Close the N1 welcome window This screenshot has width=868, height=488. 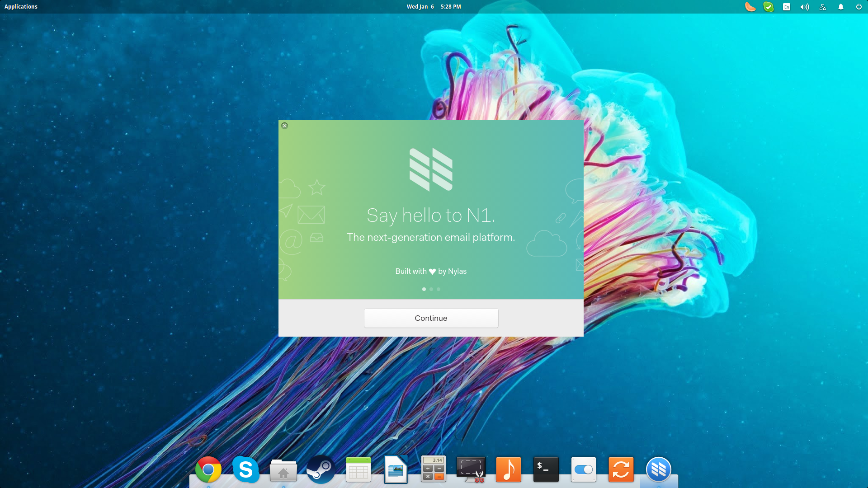[x=284, y=126]
